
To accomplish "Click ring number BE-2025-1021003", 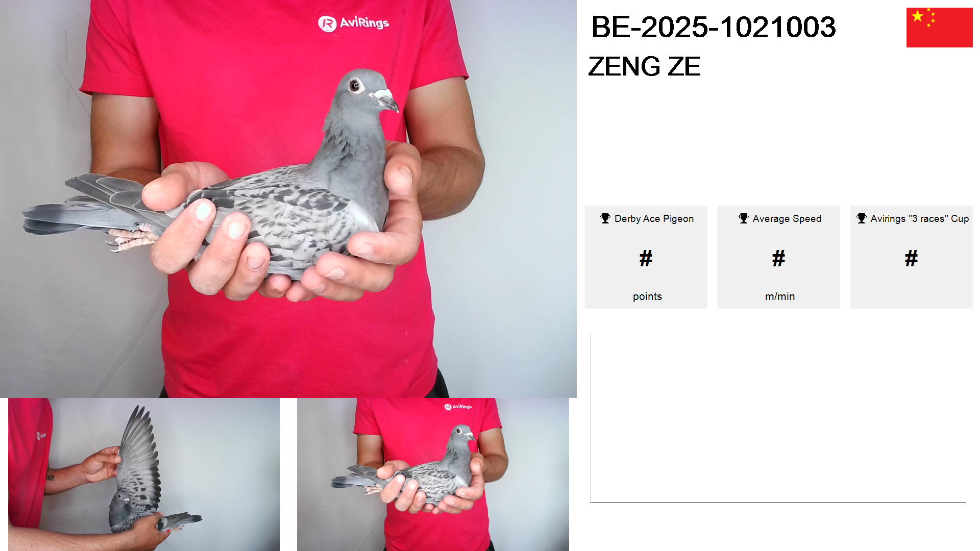I will pos(713,27).
